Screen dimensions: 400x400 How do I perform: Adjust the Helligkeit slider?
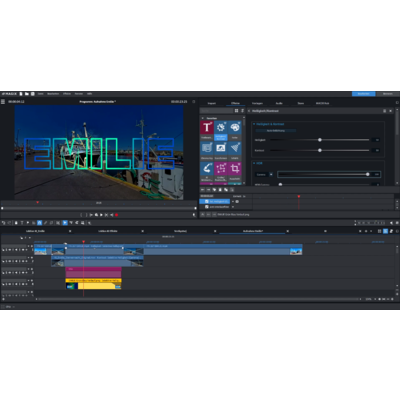click(320, 140)
